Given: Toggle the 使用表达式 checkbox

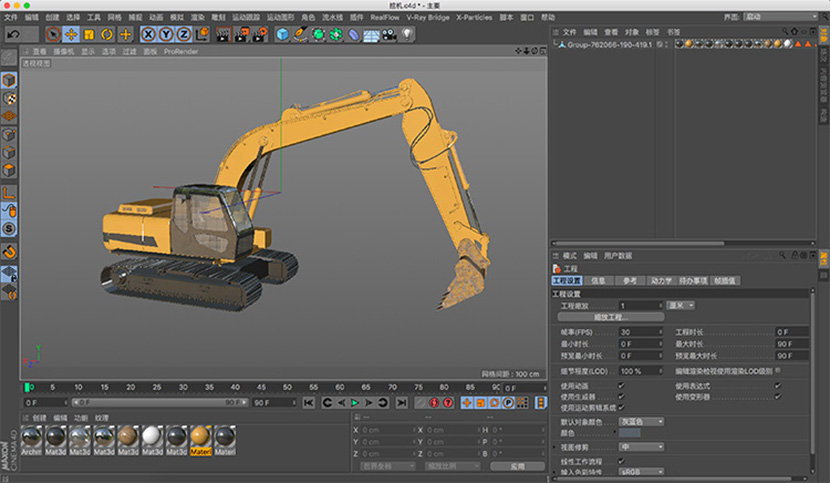Looking at the screenshot, I should [778, 384].
